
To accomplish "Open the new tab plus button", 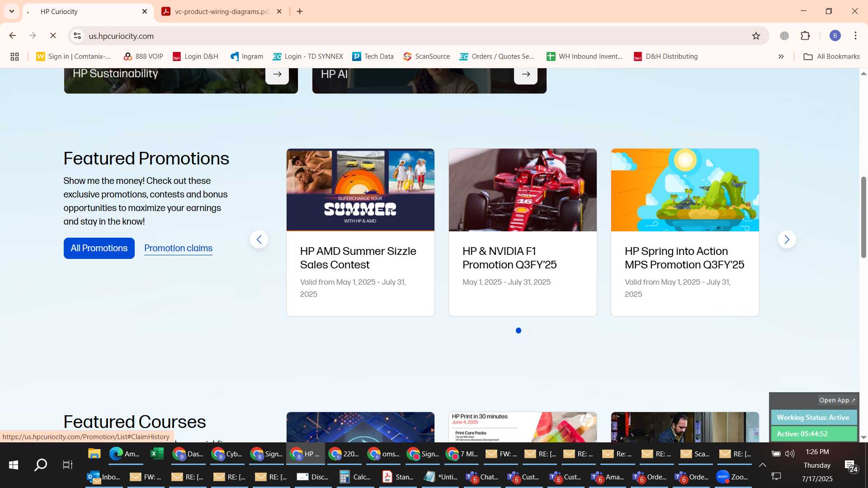I will [x=300, y=11].
